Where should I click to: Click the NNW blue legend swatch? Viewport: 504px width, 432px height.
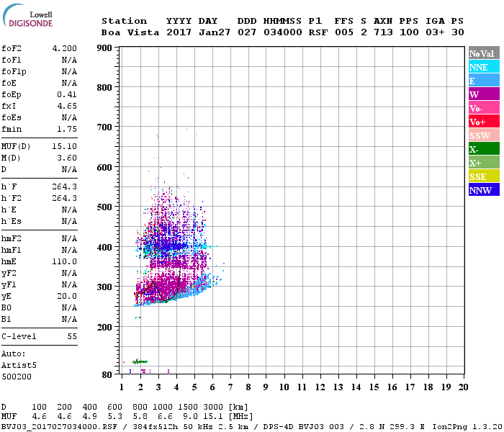[483, 190]
